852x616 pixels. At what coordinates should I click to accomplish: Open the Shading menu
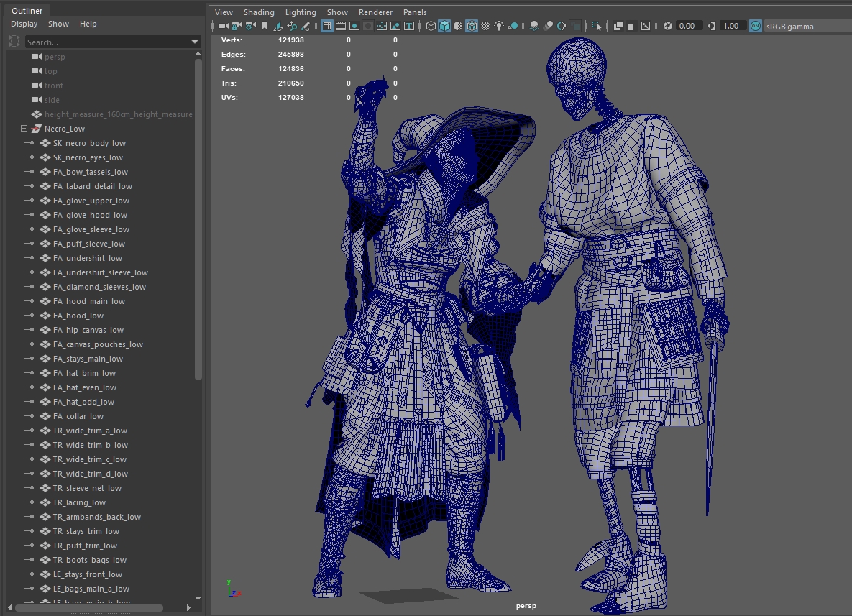[x=259, y=12]
